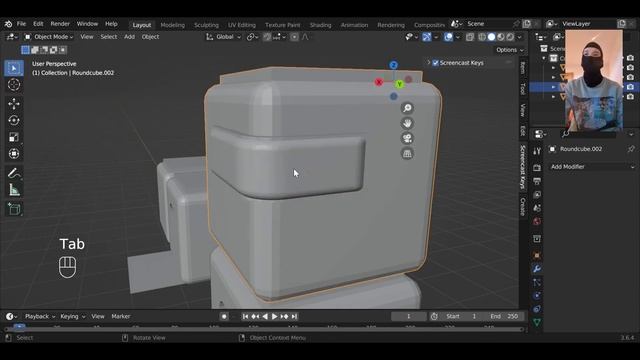This screenshot has width=640, height=360.
Task: Open the Object Mode dropdown
Action: pos(49,37)
